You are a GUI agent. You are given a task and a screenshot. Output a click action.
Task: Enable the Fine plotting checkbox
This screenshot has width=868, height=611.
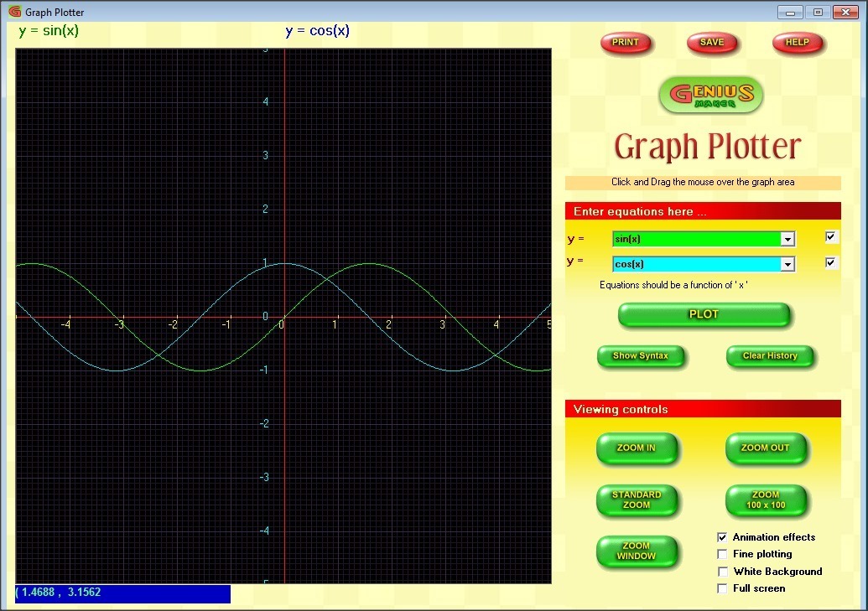click(722, 554)
